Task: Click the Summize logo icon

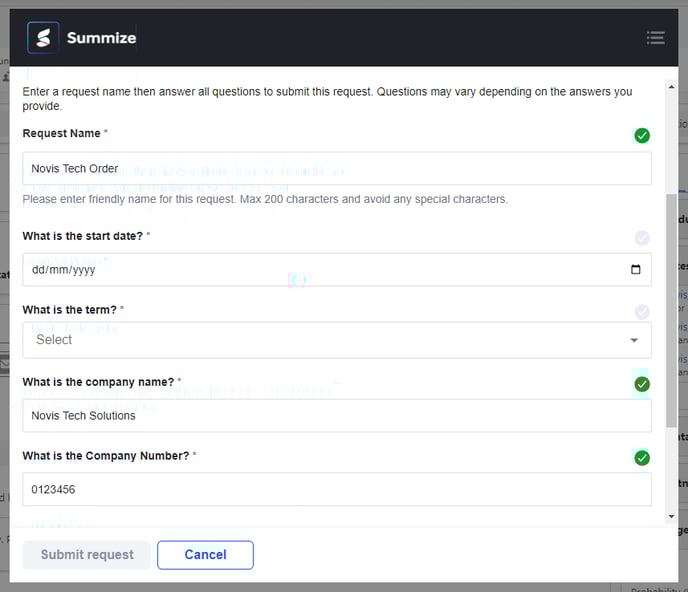Action: (x=43, y=38)
